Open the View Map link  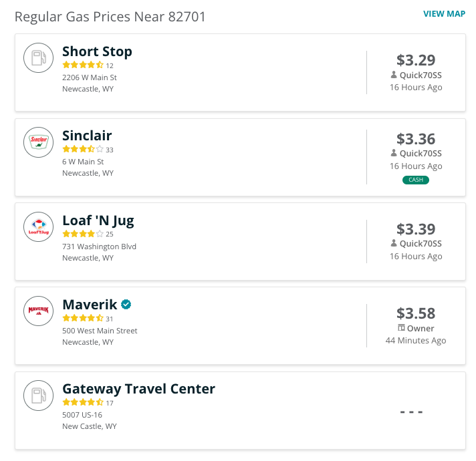[444, 14]
